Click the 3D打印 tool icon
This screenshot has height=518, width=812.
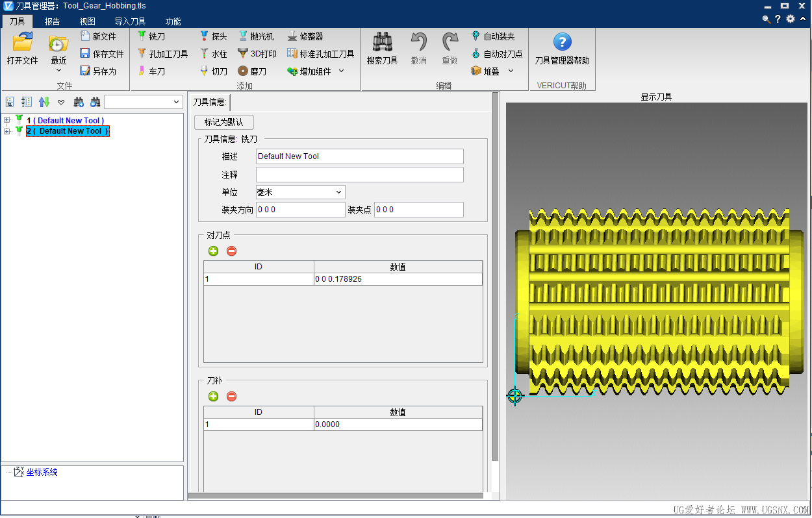(x=243, y=54)
